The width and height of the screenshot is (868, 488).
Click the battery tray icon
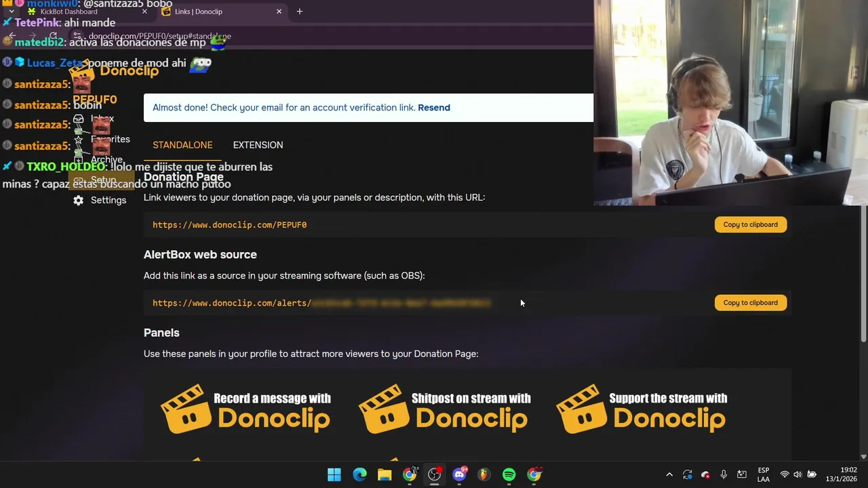coord(812,474)
